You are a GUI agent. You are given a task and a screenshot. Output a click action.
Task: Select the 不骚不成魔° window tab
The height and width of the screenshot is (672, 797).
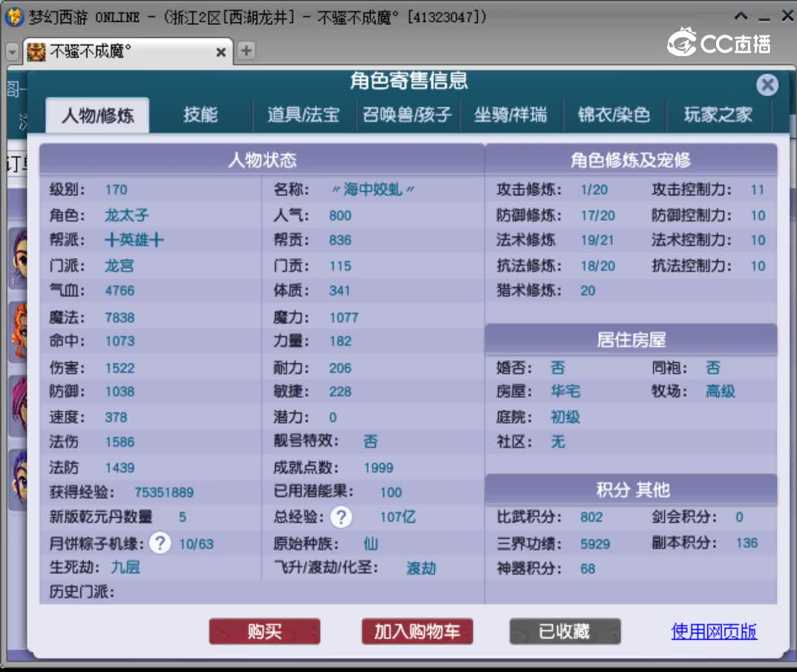click(x=128, y=51)
